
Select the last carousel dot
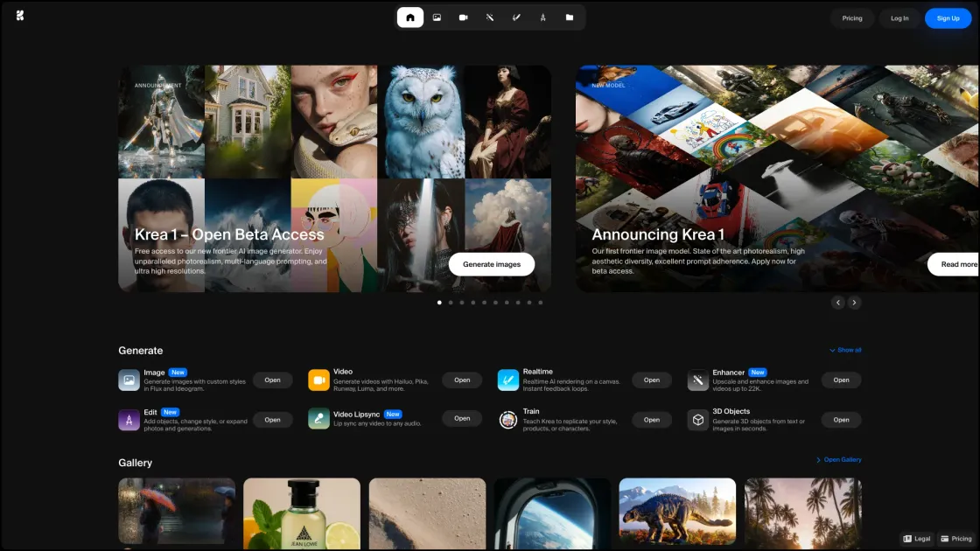pyautogui.click(x=541, y=303)
